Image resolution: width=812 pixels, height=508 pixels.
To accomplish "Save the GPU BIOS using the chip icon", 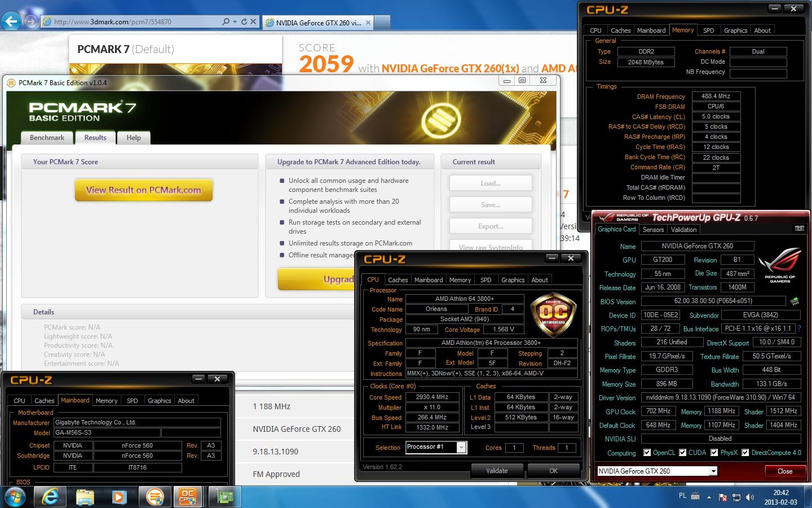I will click(795, 301).
